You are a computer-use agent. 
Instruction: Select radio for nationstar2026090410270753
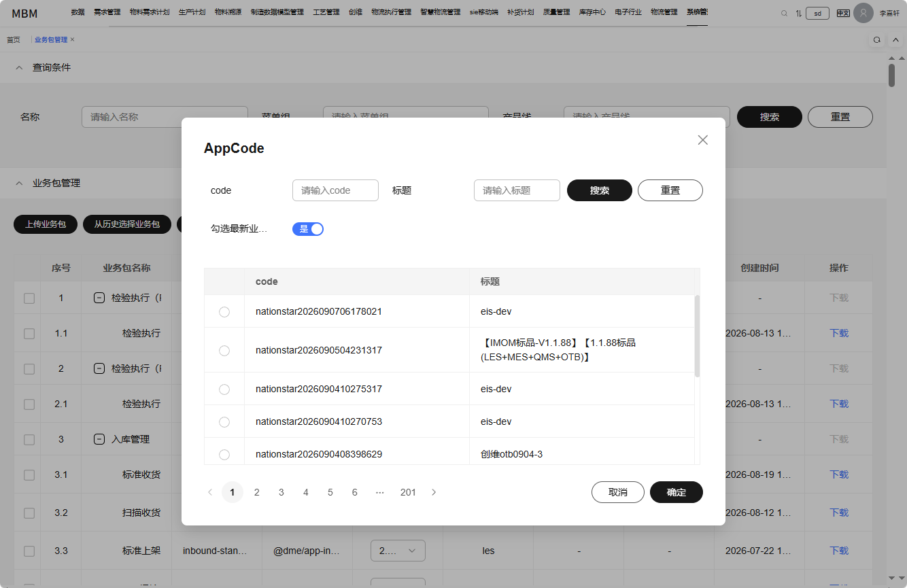tap(224, 422)
